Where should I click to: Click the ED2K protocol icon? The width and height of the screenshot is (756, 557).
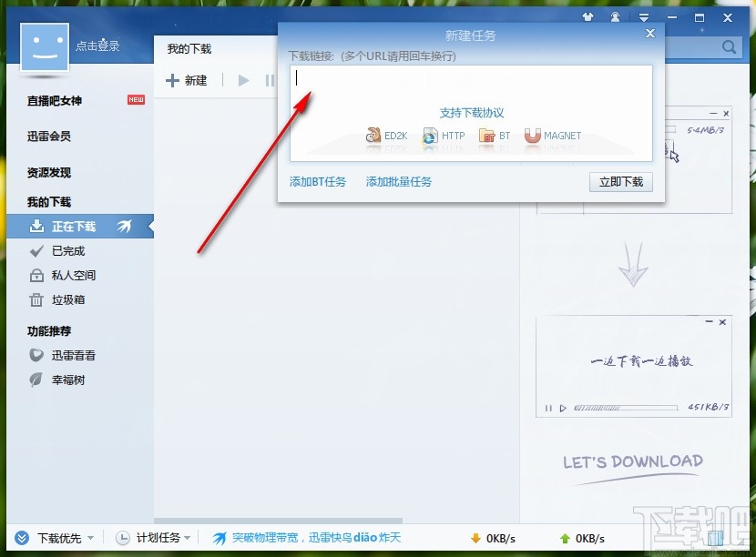tap(373, 136)
